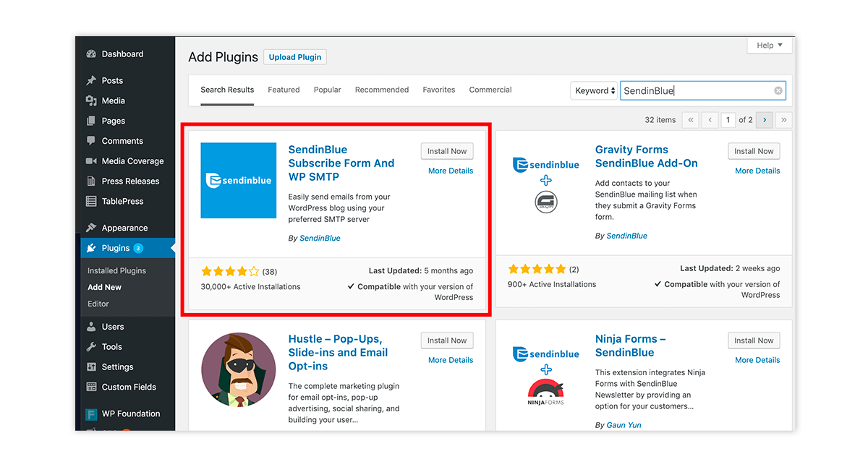Screen dimensions: 868x454
Task: Install the Ninja Forms SendinBlue plugin
Action: 754,340
